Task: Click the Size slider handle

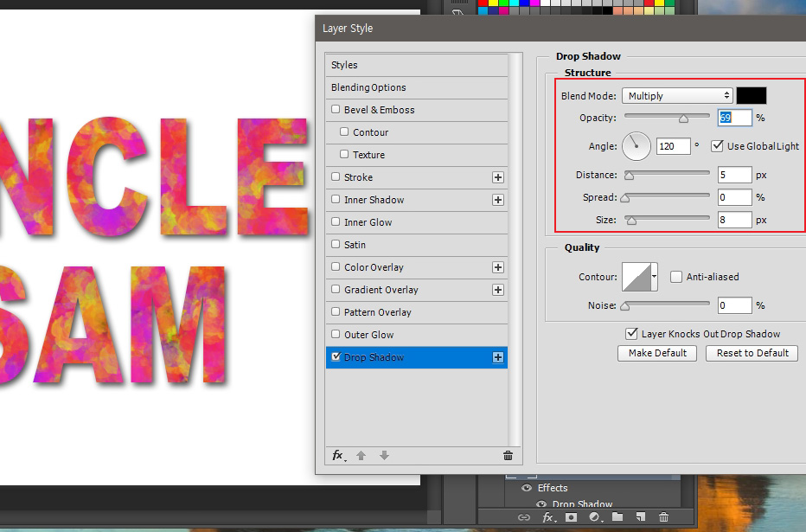Action: coord(632,221)
